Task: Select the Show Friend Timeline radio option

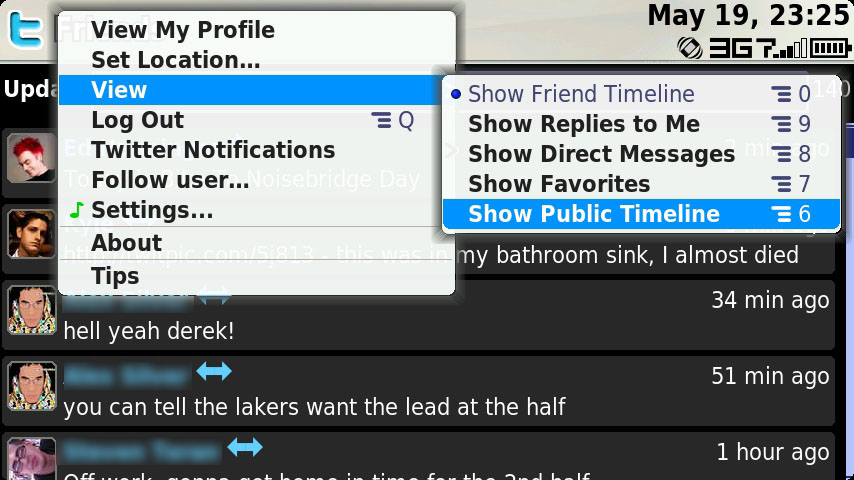Action: pos(641,94)
